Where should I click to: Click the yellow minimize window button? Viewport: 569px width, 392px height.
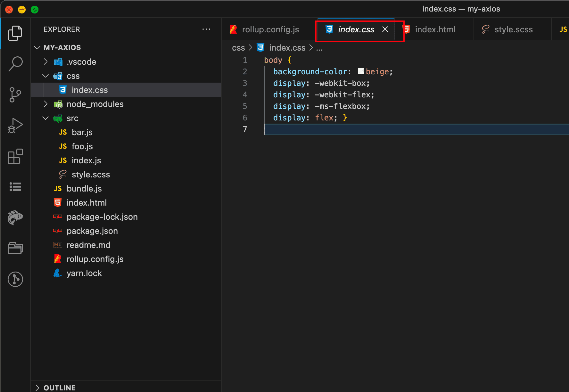(x=22, y=10)
